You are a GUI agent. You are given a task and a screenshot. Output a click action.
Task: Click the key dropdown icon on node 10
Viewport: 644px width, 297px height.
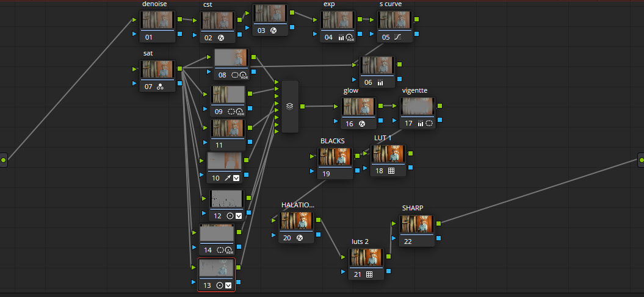tap(236, 178)
